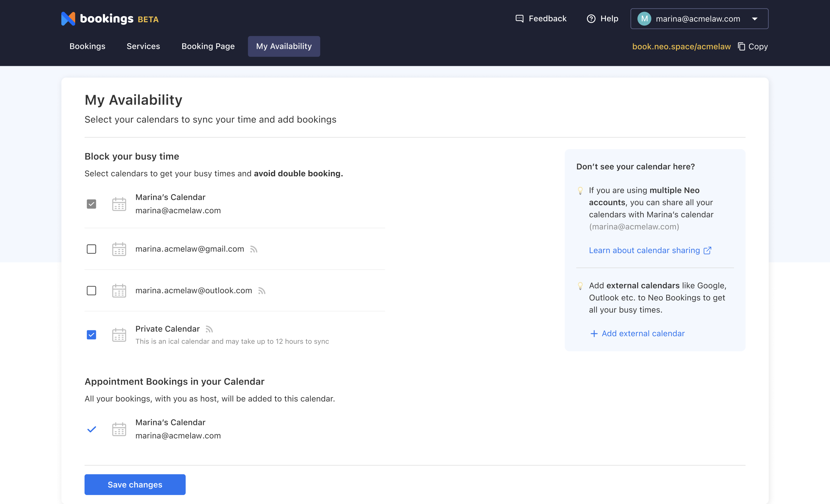Click the plus icon before Add external calendar
The width and height of the screenshot is (830, 504).
click(x=594, y=333)
